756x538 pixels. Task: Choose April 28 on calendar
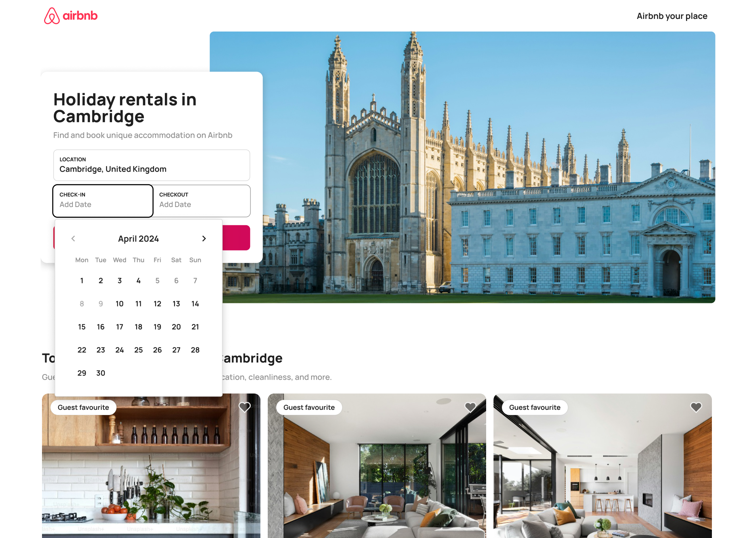tap(195, 350)
